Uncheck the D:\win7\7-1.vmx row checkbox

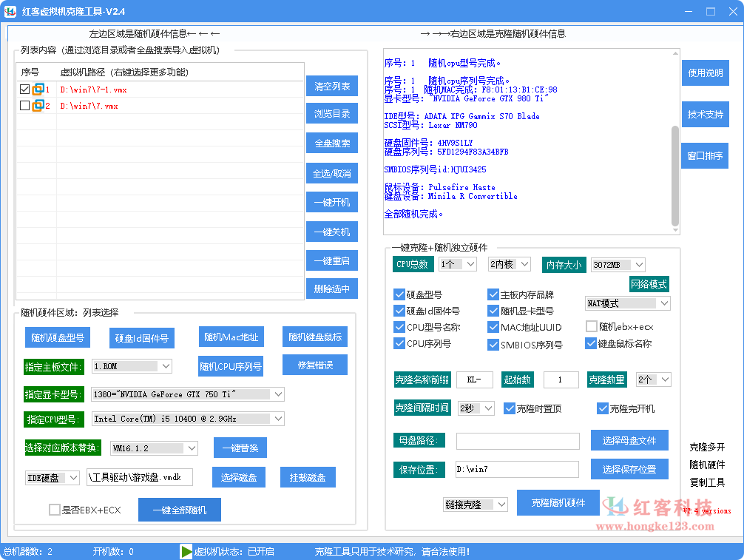pyautogui.click(x=24, y=90)
